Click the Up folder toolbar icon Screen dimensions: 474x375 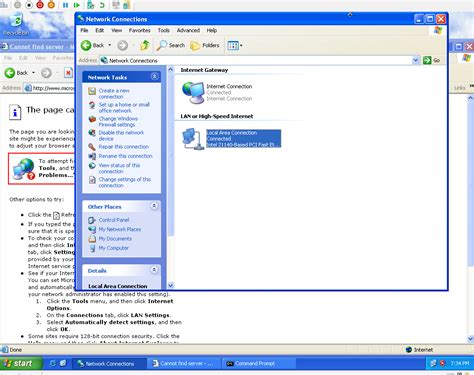click(145, 45)
